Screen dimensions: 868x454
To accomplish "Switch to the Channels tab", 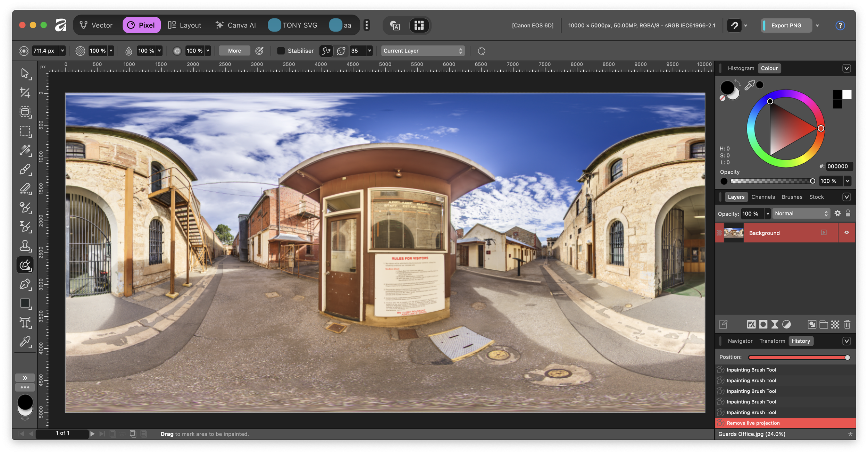I will click(763, 197).
